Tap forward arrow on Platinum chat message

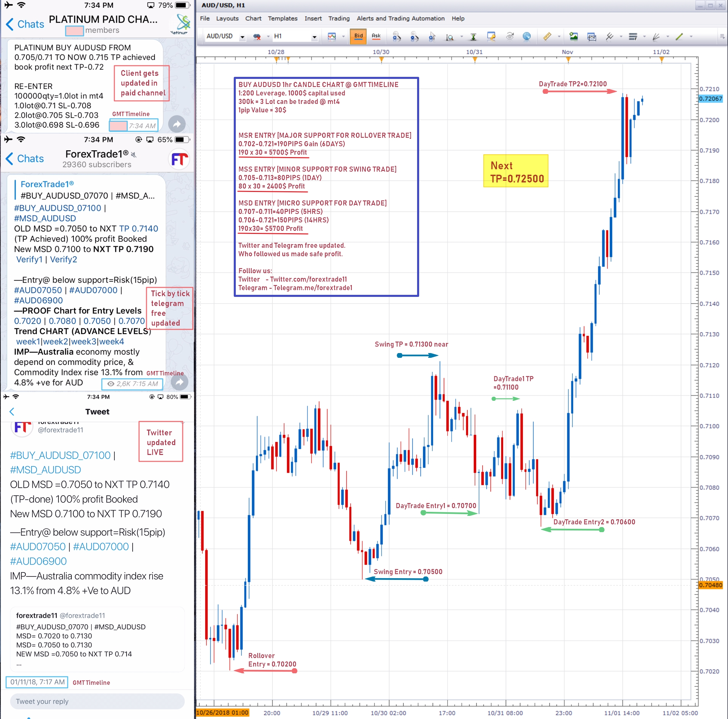click(177, 124)
